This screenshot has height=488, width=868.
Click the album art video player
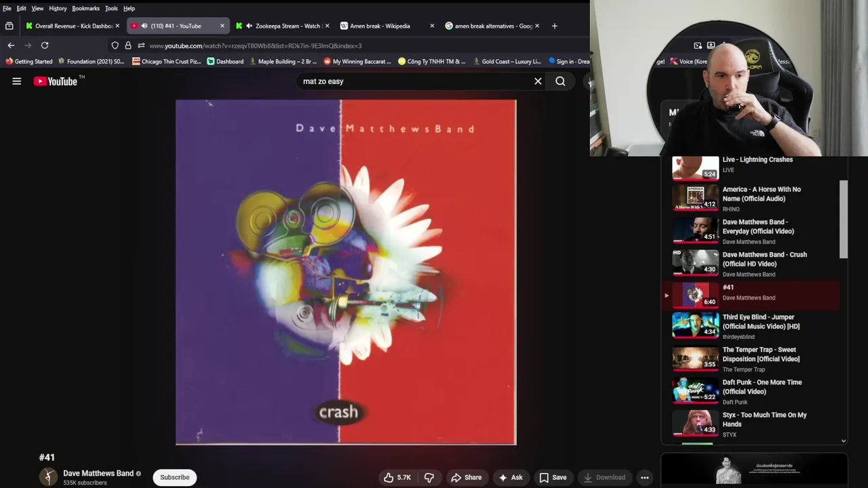[346, 272]
